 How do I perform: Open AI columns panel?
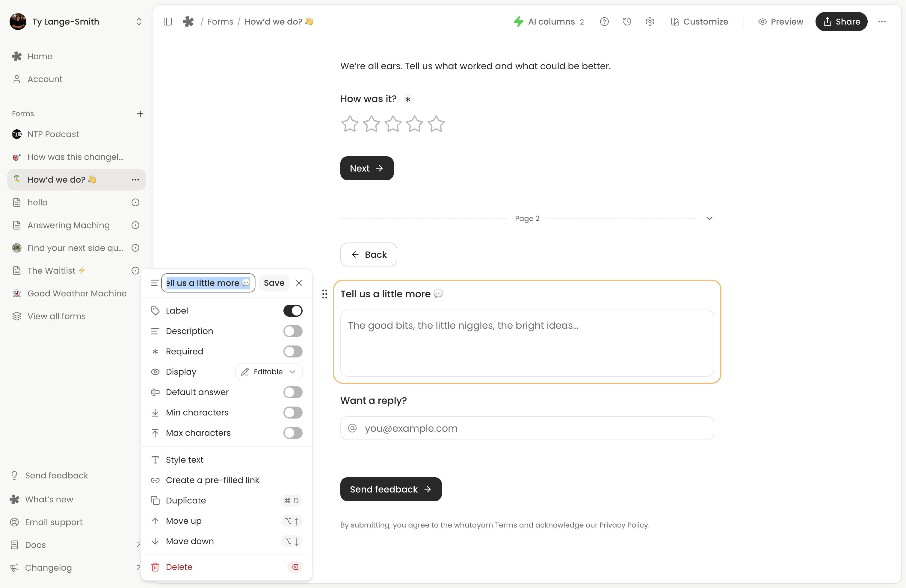tap(549, 22)
